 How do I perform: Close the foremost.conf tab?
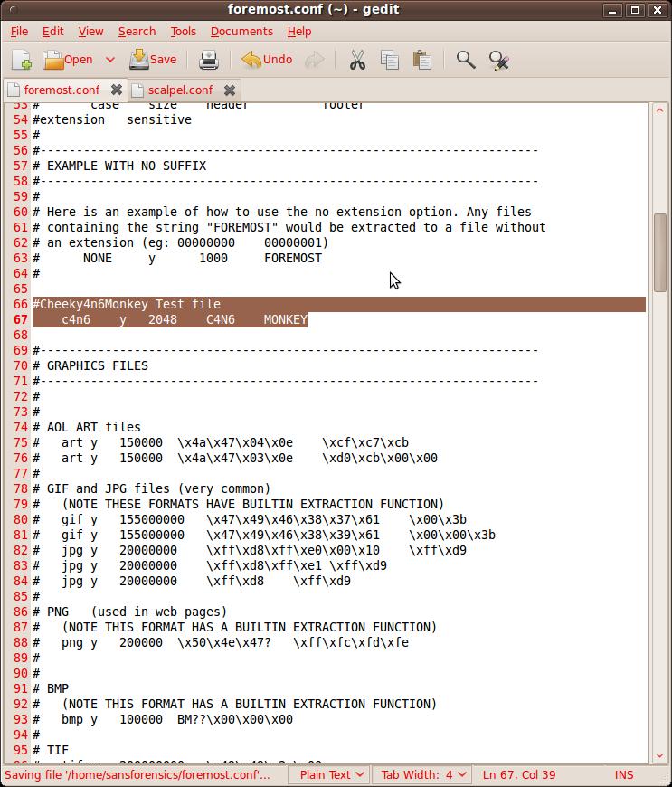(117, 90)
